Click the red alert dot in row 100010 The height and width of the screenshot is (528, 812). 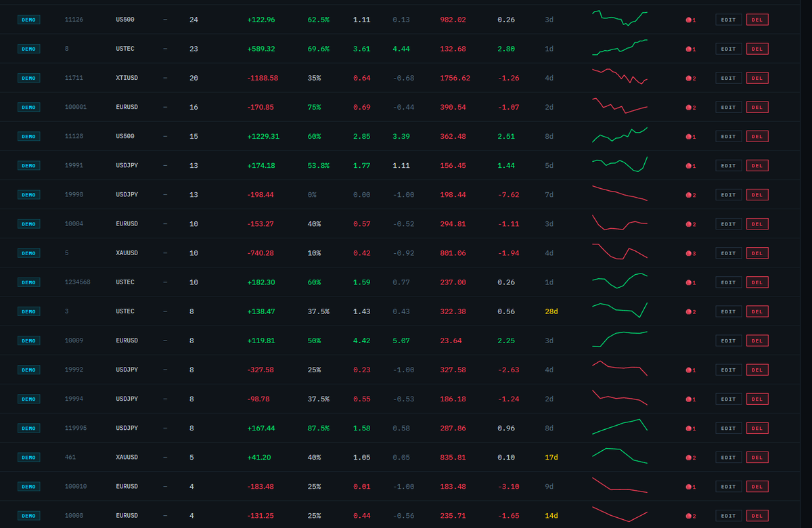point(689,486)
